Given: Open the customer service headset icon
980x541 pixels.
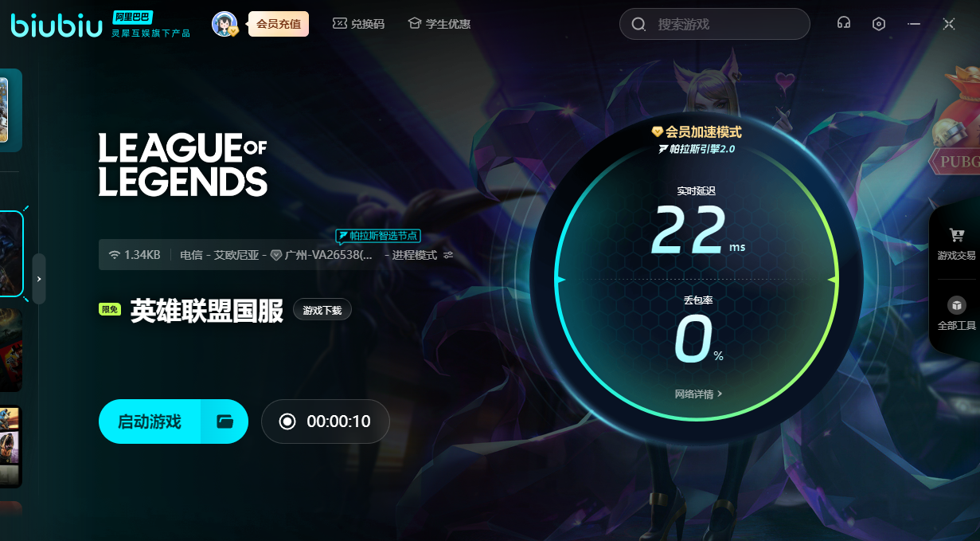Looking at the screenshot, I should [844, 24].
